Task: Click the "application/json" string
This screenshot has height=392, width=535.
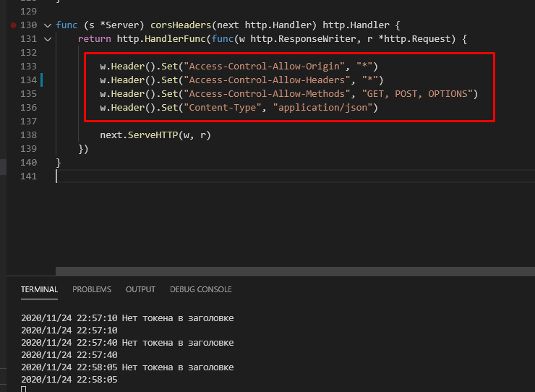Action: pyautogui.click(x=322, y=108)
